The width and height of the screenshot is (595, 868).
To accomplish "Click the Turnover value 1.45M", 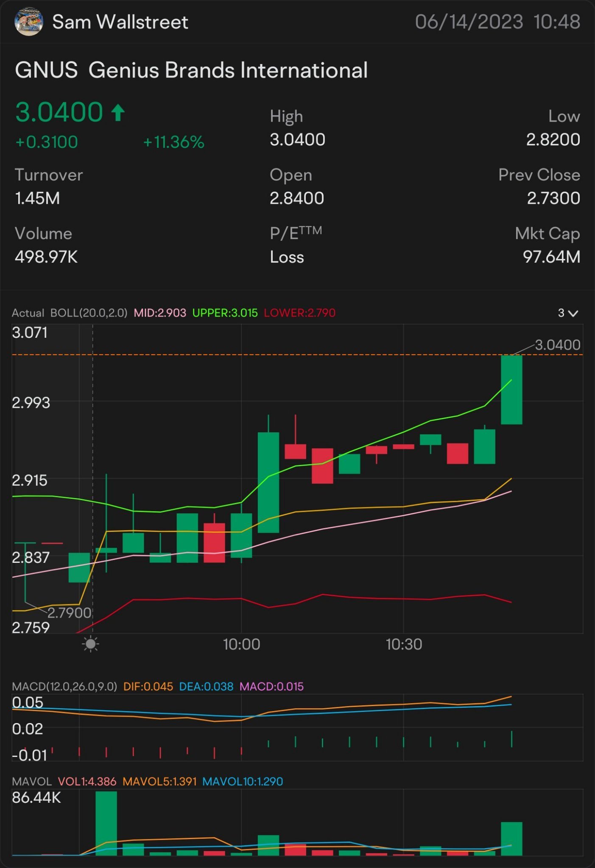I will click(x=37, y=198).
